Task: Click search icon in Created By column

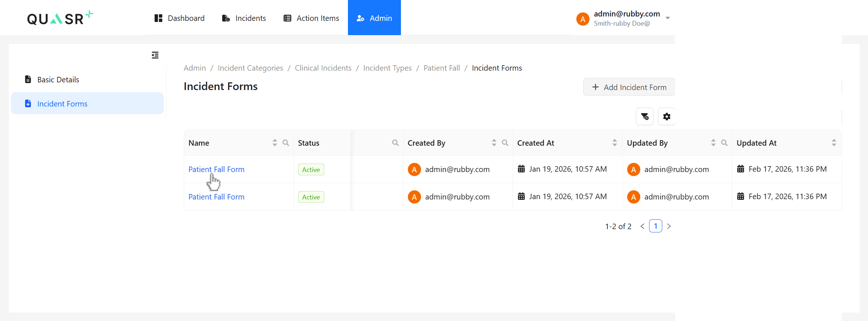Action: (505, 143)
